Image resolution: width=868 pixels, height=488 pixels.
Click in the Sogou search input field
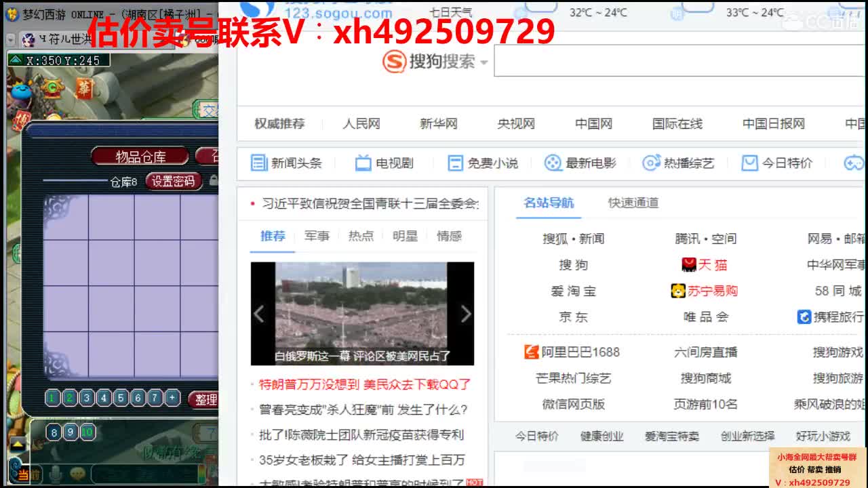(681, 62)
